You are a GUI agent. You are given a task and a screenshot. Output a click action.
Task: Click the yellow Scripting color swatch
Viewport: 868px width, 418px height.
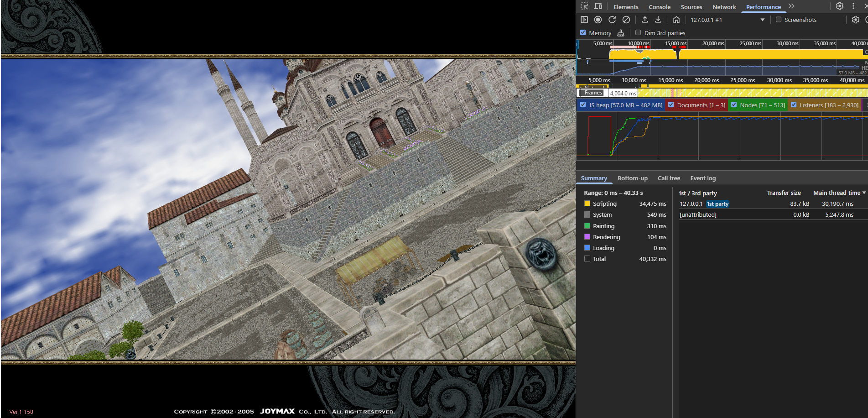point(587,204)
